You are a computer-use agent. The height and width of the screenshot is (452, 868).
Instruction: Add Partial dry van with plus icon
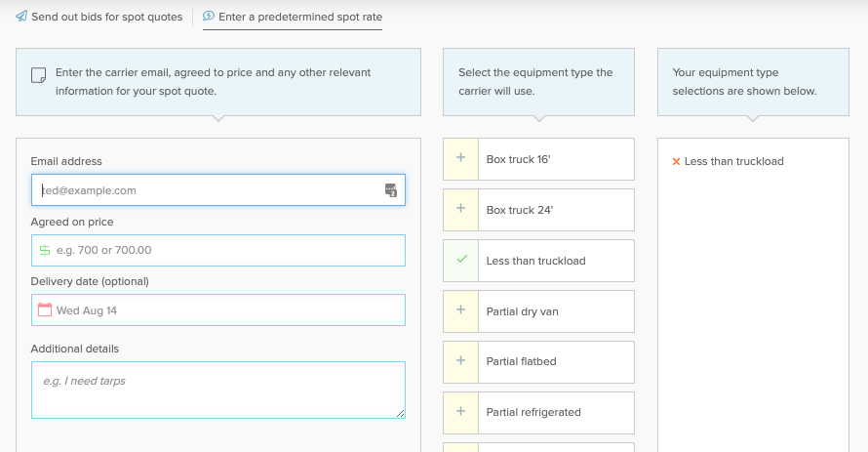460,310
